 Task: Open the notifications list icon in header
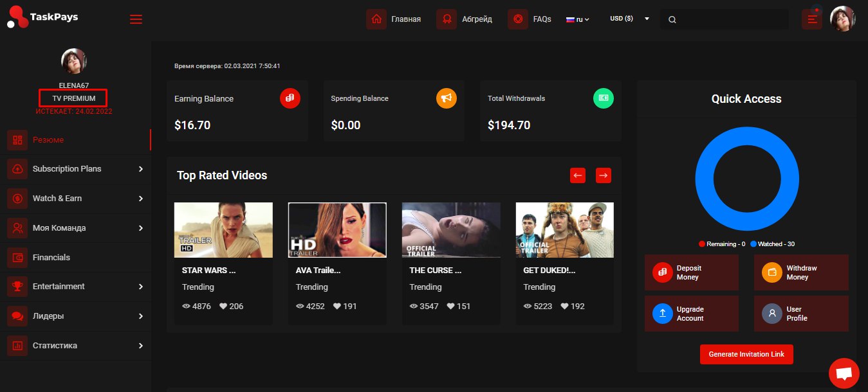[x=812, y=19]
